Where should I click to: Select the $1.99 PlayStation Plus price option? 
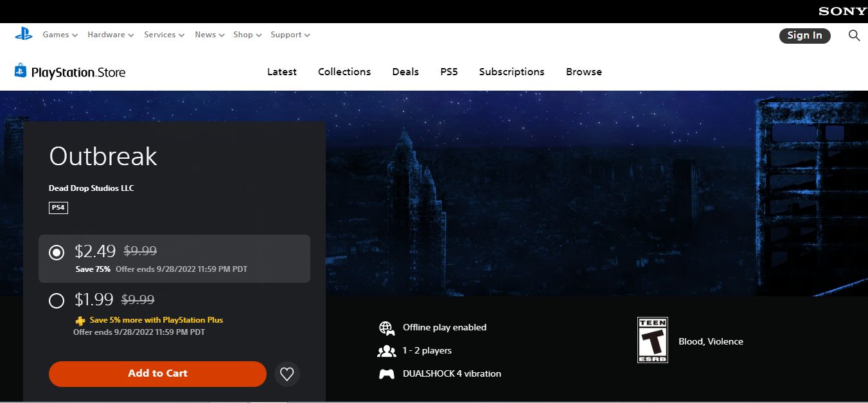coord(57,300)
